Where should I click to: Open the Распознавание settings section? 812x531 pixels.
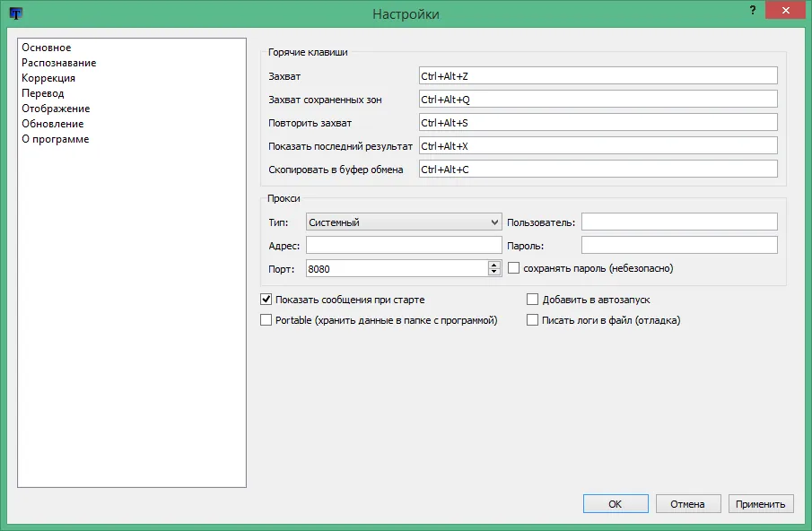[x=58, y=63]
